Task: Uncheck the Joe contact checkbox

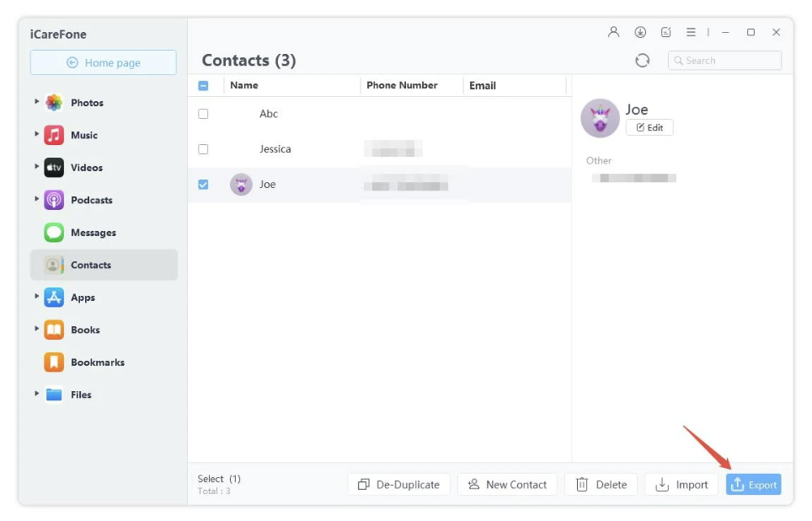Action: pyautogui.click(x=203, y=185)
